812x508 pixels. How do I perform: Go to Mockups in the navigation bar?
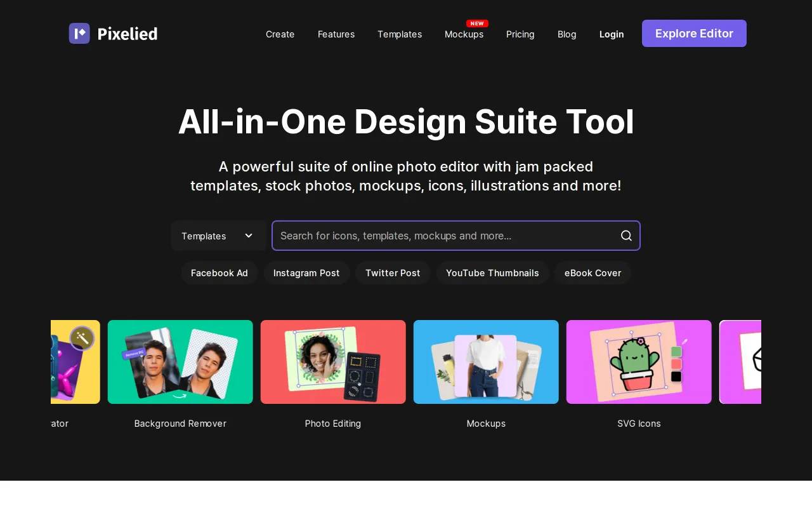pos(464,34)
